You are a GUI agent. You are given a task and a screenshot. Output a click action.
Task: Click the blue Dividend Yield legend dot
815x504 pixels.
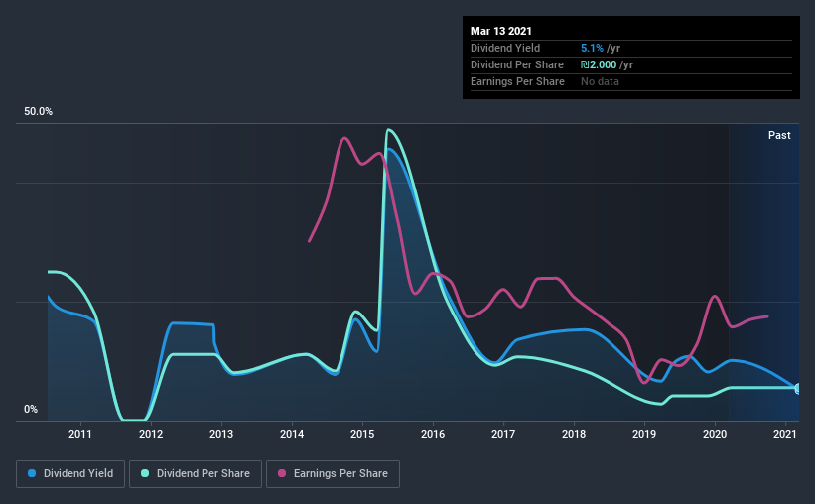click(32, 473)
